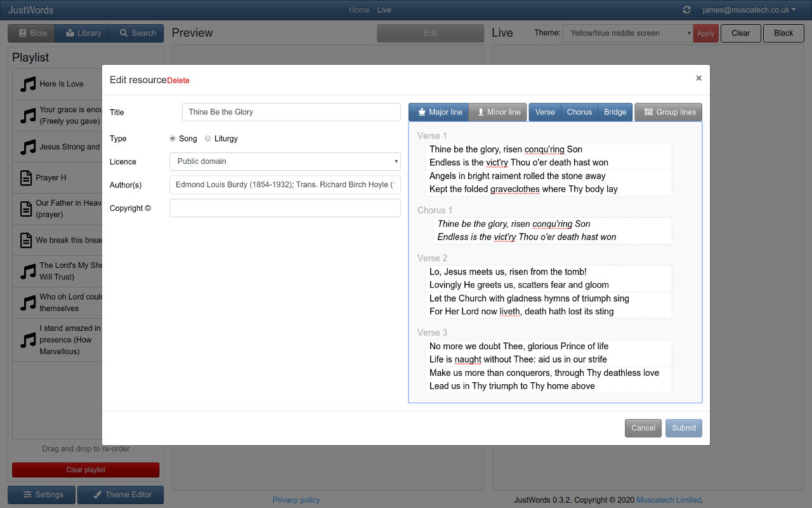Select the document icon beside Prayer H

(26, 178)
